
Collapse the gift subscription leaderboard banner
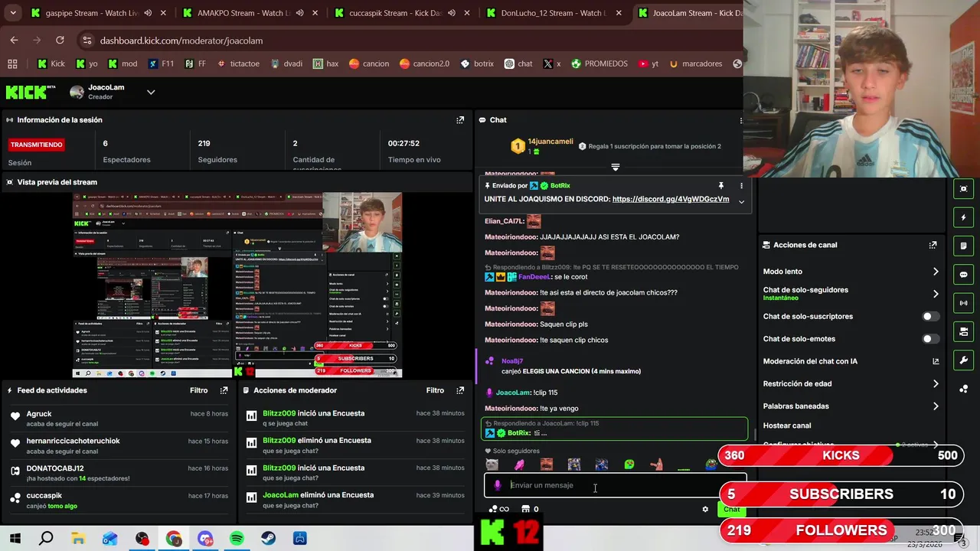[615, 167]
